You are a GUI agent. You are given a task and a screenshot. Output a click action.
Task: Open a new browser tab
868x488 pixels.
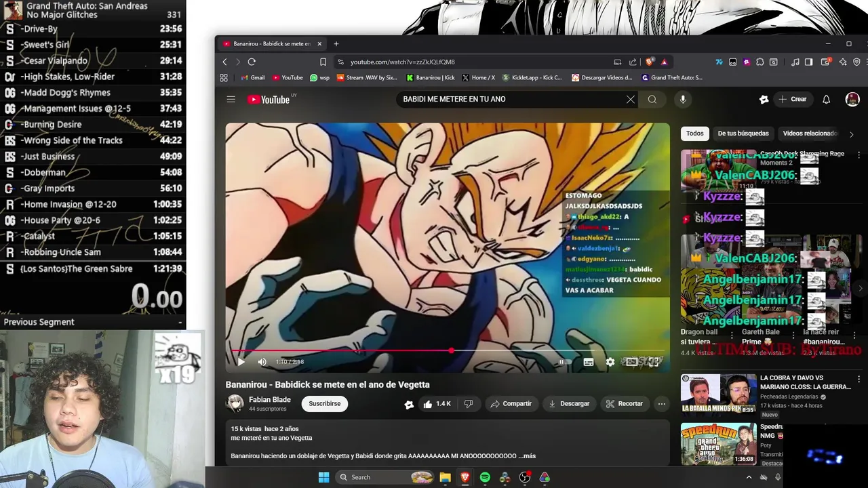coord(336,44)
